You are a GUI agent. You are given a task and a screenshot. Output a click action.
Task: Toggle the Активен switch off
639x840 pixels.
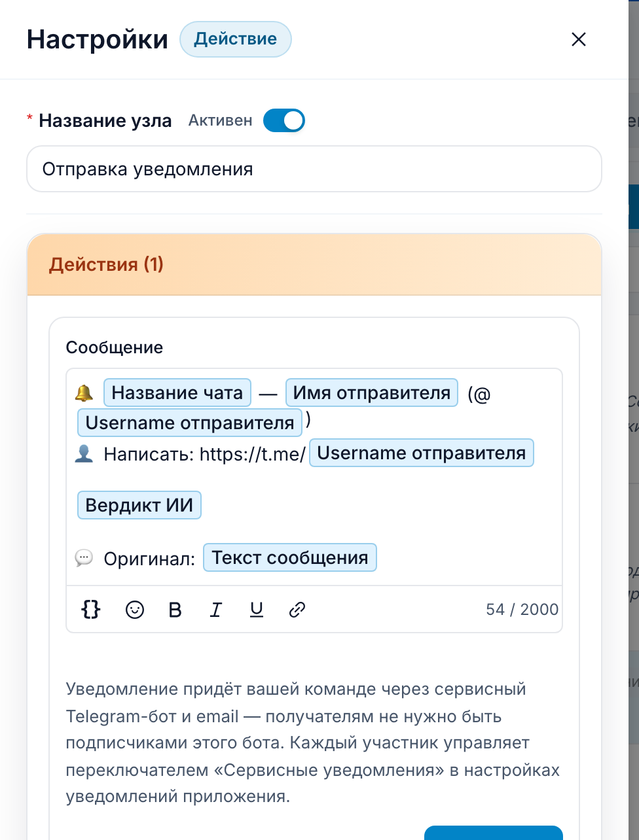284,120
